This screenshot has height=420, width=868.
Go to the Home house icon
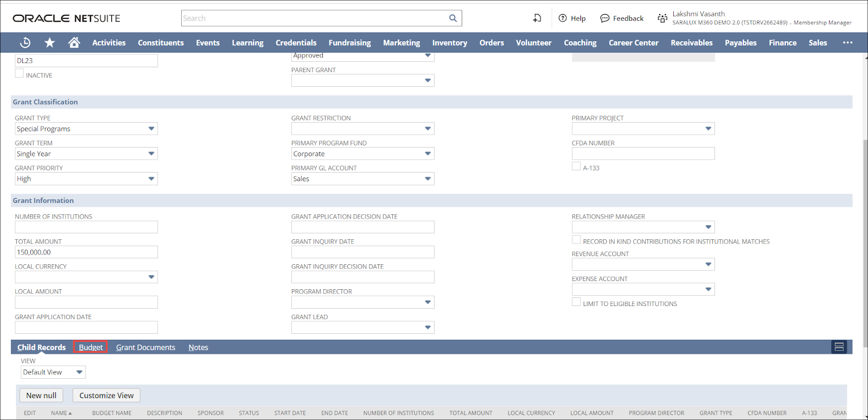[74, 42]
